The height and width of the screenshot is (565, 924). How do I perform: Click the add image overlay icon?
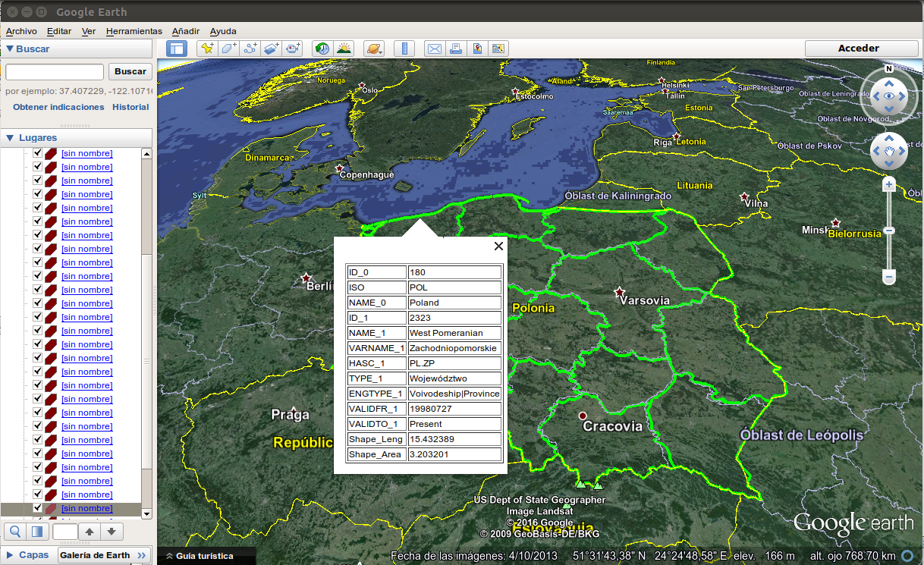pos(272,49)
